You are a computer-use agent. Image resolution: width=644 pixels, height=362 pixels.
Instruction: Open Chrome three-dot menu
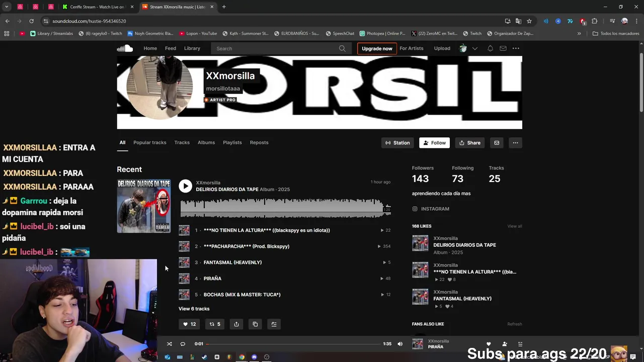pyautogui.click(x=636, y=21)
